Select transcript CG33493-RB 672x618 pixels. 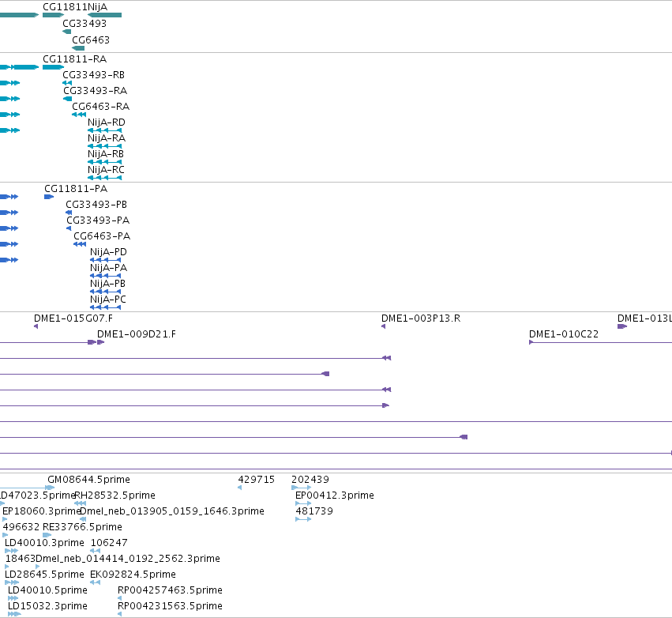point(67,83)
